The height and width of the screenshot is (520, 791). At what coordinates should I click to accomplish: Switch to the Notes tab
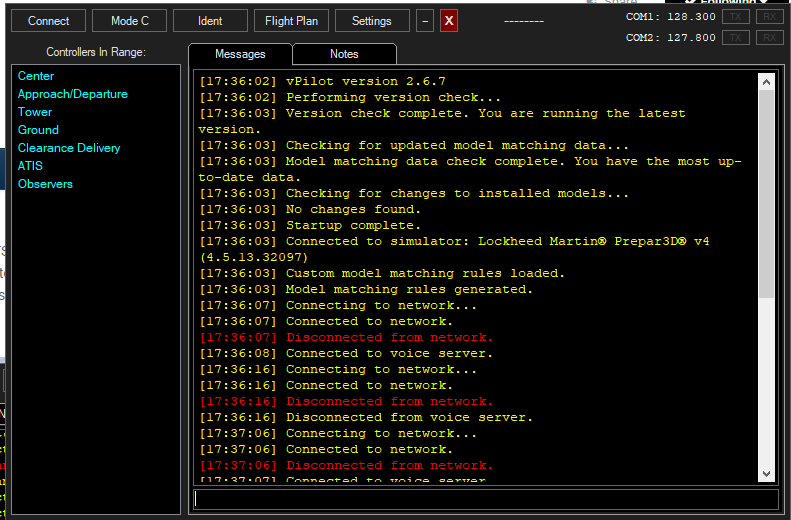pyautogui.click(x=344, y=54)
